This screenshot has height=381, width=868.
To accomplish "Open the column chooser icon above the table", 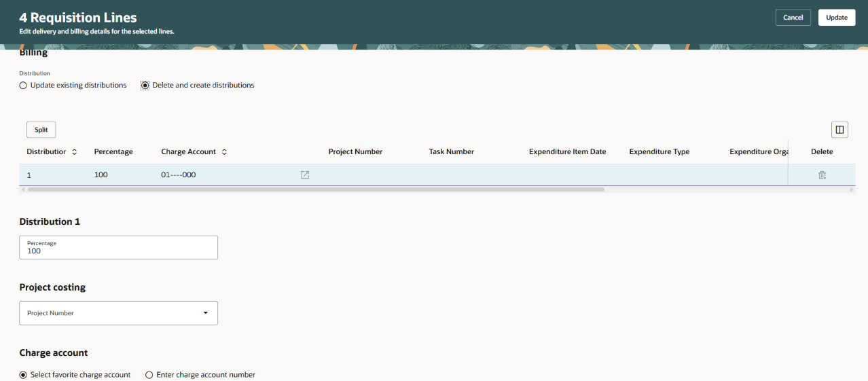I will pos(839,130).
